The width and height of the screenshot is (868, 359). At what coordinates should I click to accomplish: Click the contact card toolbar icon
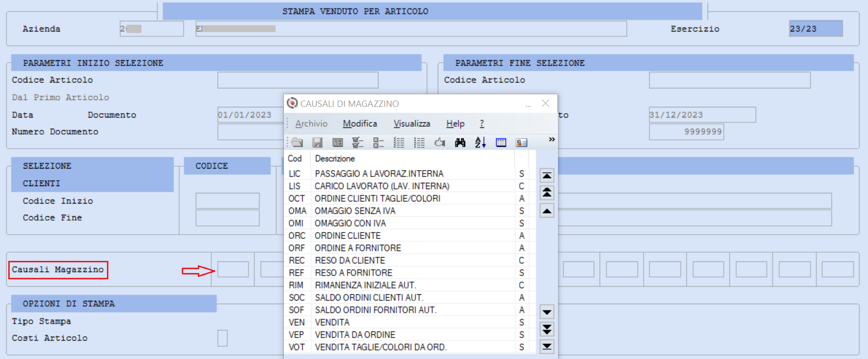point(521,142)
